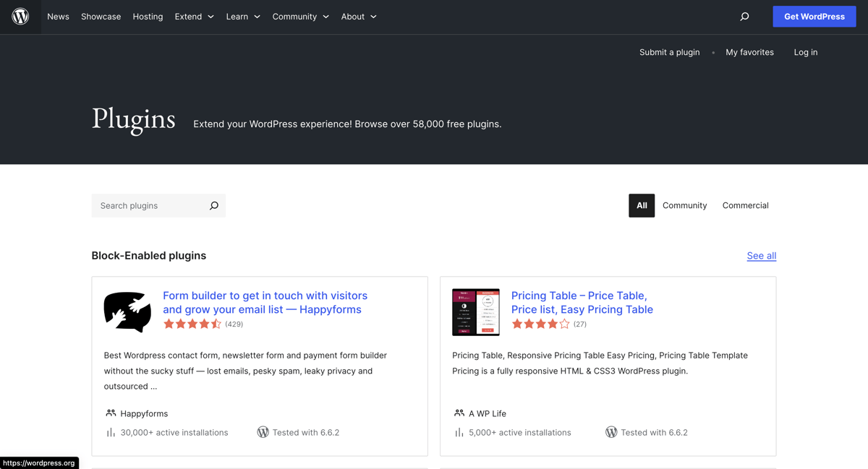This screenshot has width=868, height=469.
Task: Expand the About menu
Action: [x=359, y=17]
